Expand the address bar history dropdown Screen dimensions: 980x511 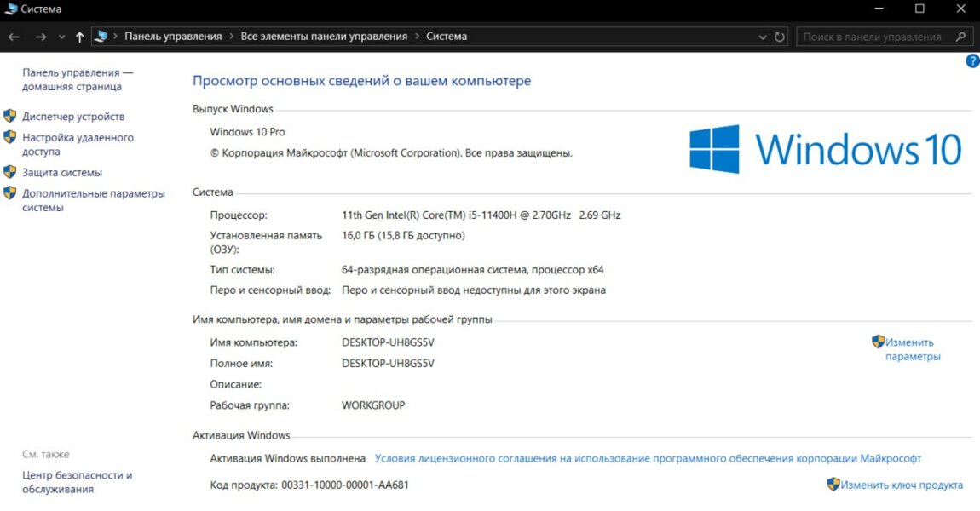coord(763,37)
